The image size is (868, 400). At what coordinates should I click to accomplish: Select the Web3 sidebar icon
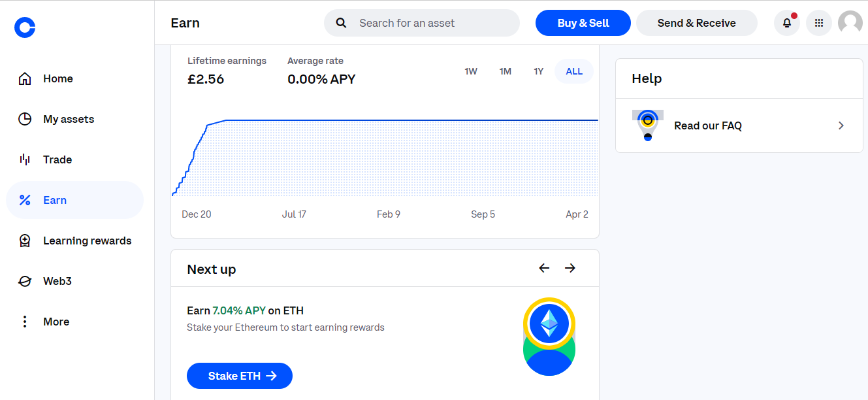25,281
